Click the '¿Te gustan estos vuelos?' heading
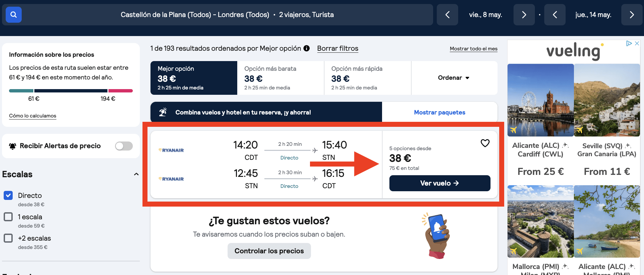Viewport: 644px width, 275px height. tap(269, 221)
